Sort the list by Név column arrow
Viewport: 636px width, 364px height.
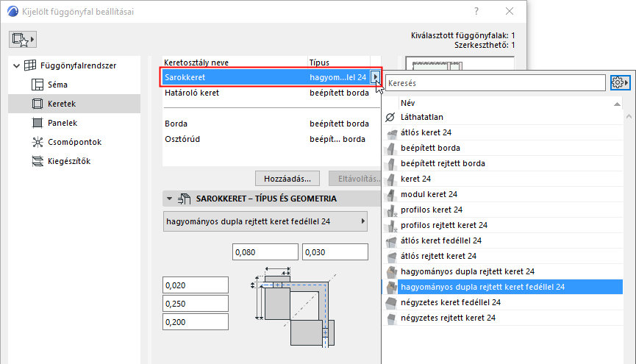point(617,104)
